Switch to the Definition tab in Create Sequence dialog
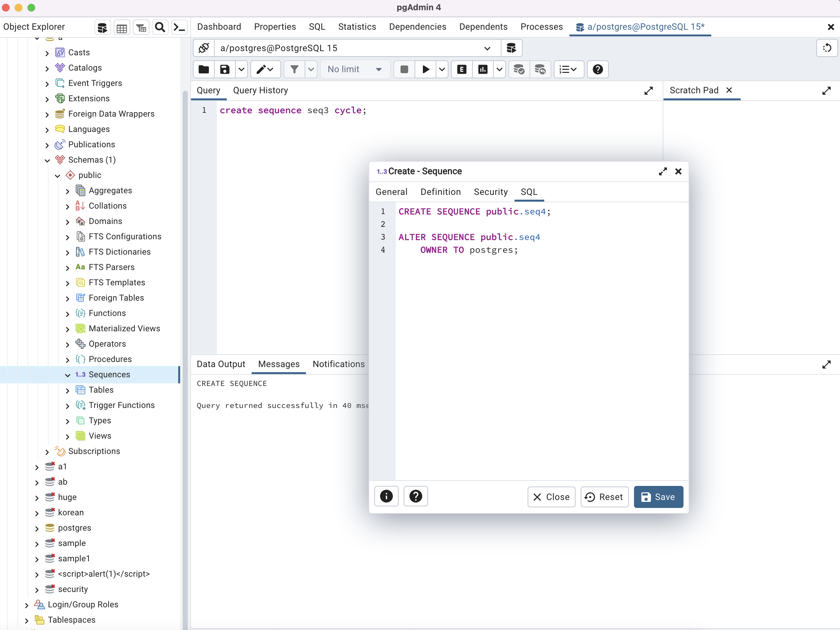840x630 pixels. click(440, 192)
